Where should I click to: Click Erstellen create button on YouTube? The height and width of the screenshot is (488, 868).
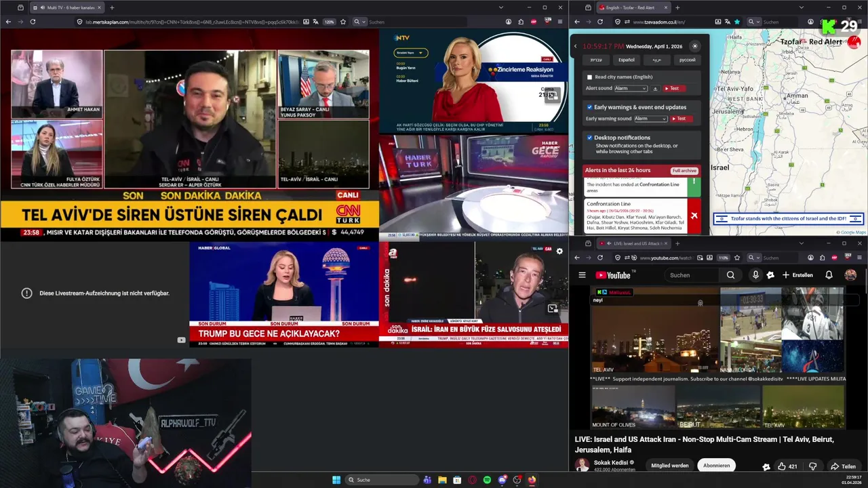pos(797,275)
